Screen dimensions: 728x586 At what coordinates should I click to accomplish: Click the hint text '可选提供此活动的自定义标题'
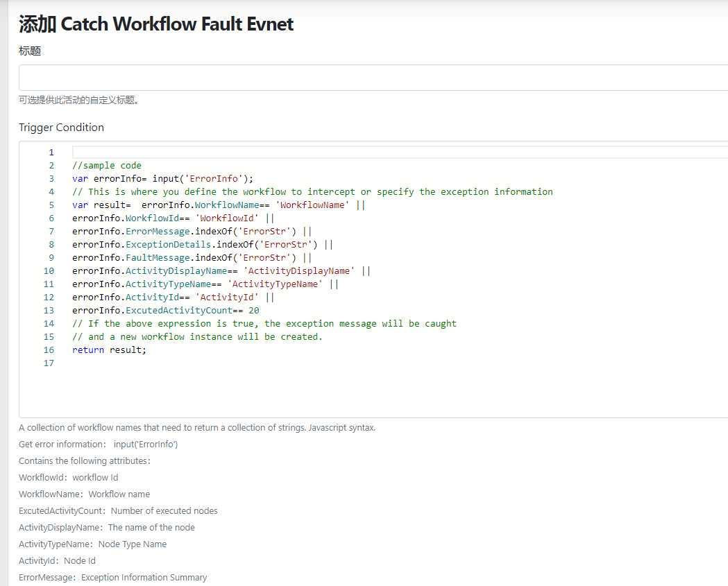coord(79,101)
